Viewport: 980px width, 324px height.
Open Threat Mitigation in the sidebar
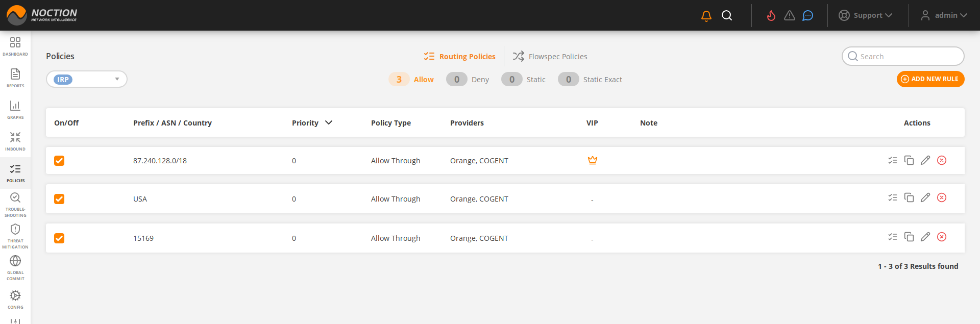(15, 236)
